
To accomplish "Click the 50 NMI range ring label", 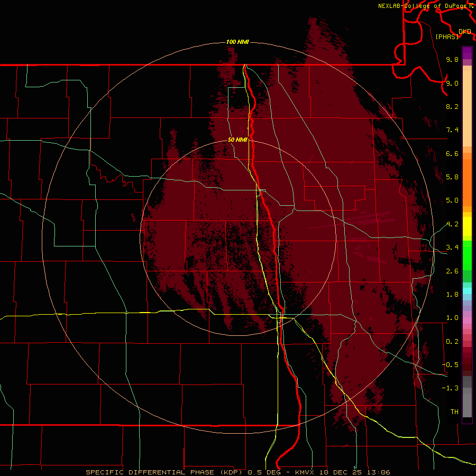I will [x=237, y=140].
